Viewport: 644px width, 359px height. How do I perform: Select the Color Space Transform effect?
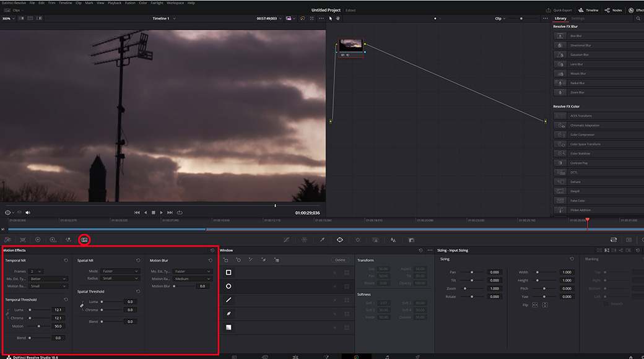click(599, 144)
